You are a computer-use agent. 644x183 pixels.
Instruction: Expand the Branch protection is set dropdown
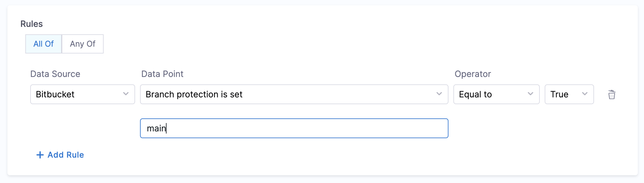click(294, 94)
